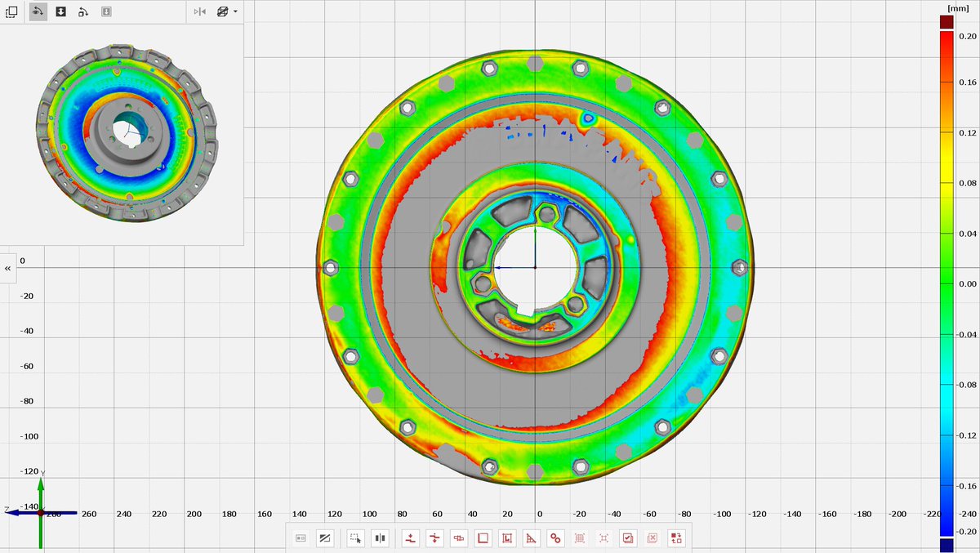The width and height of the screenshot is (980, 553).
Task: Click the [mm] unit label above legend
Action: (957, 7)
